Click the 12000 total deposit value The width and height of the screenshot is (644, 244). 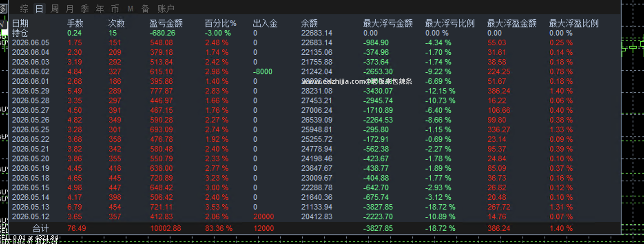tap(264, 228)
